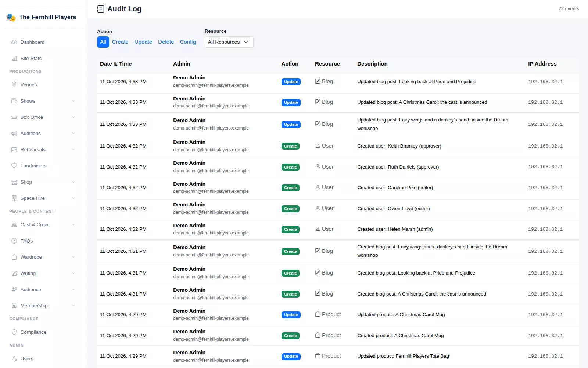Click the Fundraisers heart icon
The image size is (588, 368).
click(14, 166)
